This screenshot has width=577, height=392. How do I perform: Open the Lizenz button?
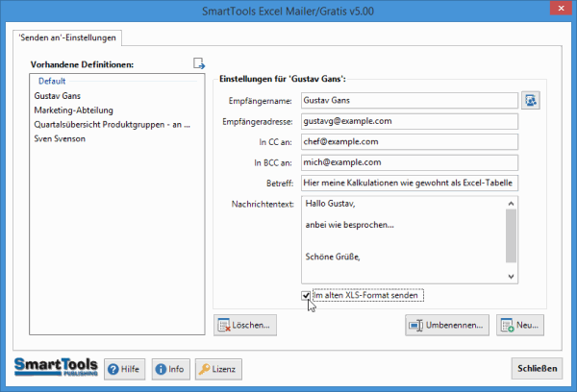218,369
